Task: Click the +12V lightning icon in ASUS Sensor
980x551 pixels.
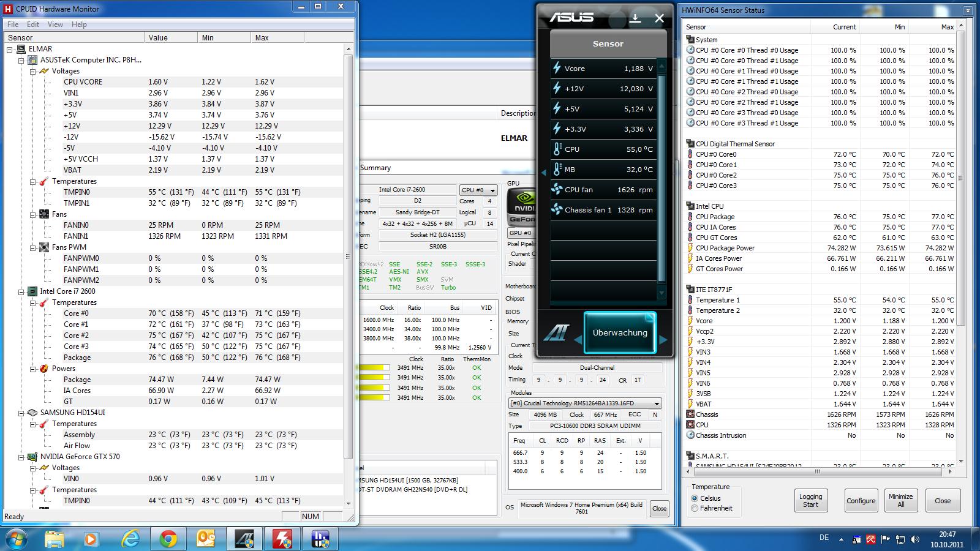Action: tap(557, 89)
